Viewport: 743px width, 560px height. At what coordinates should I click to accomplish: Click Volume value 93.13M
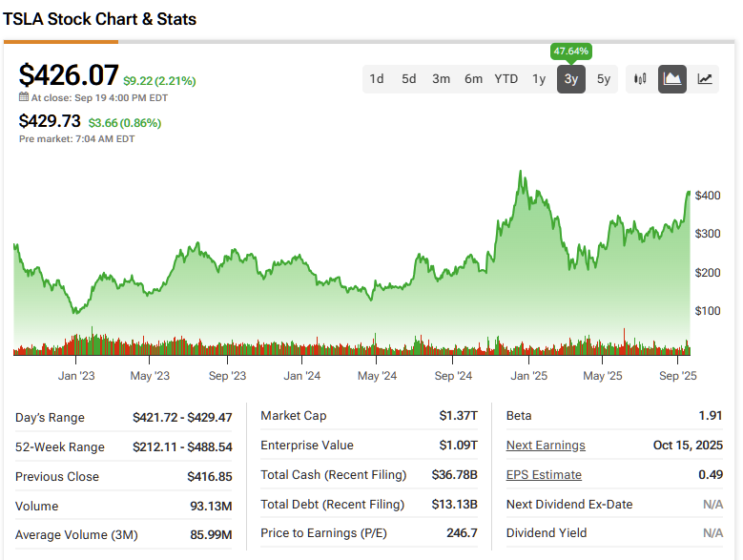tap(211, 506)
